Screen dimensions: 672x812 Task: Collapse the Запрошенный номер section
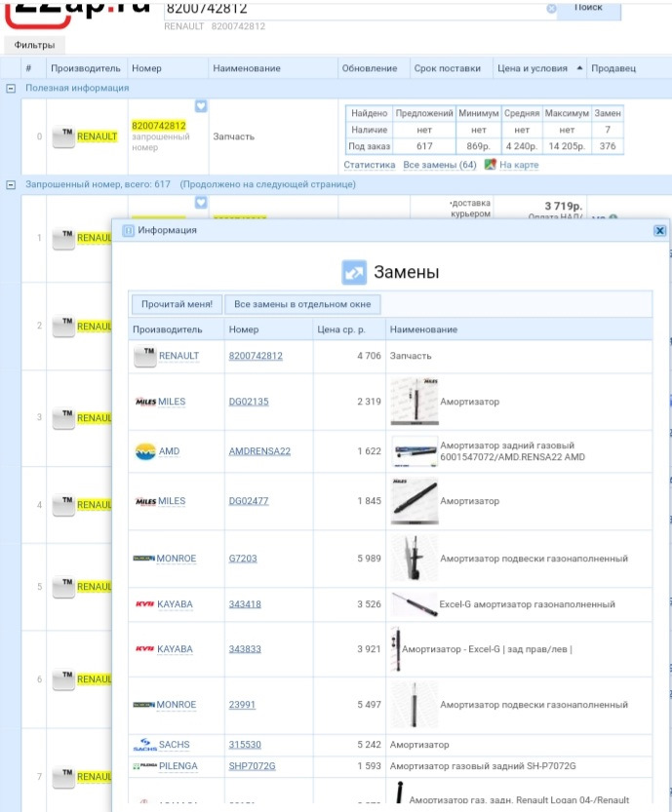pos(11,185)
